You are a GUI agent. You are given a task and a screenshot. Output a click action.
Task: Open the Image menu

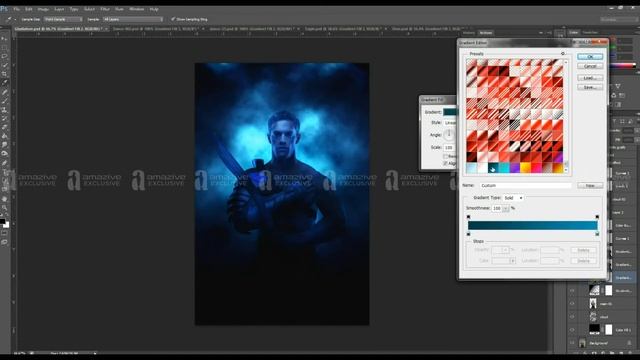[x=43, y=9]
